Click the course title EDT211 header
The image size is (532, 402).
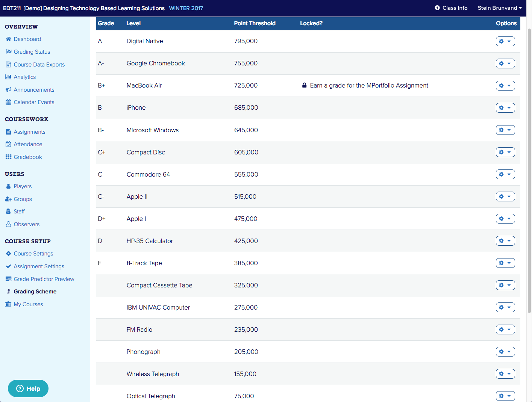coord(84,8)
